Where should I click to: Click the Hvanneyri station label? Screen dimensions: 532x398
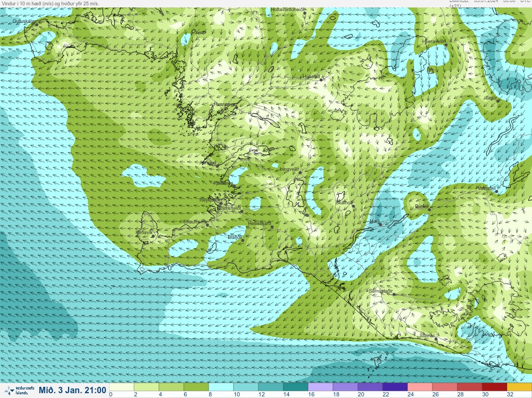point(225,104)
